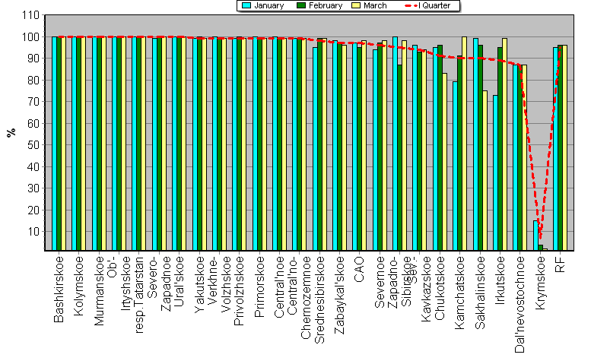This screenshot has height=364, width=591.
Task: Click the green February bar for Zapadno-Sibirskoe
Action: [x=399, y=158]
